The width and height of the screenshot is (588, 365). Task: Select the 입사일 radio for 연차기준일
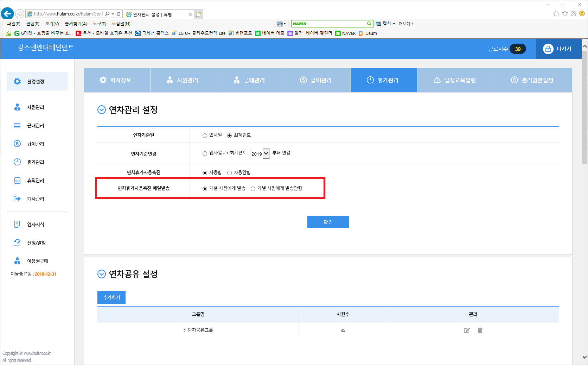(x=205, y=136)
